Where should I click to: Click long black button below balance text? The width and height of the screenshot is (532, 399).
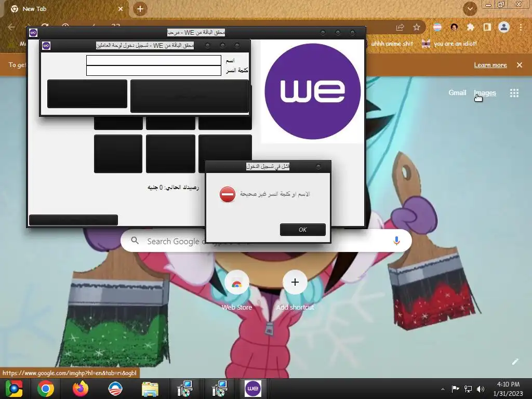pos(74,220)
